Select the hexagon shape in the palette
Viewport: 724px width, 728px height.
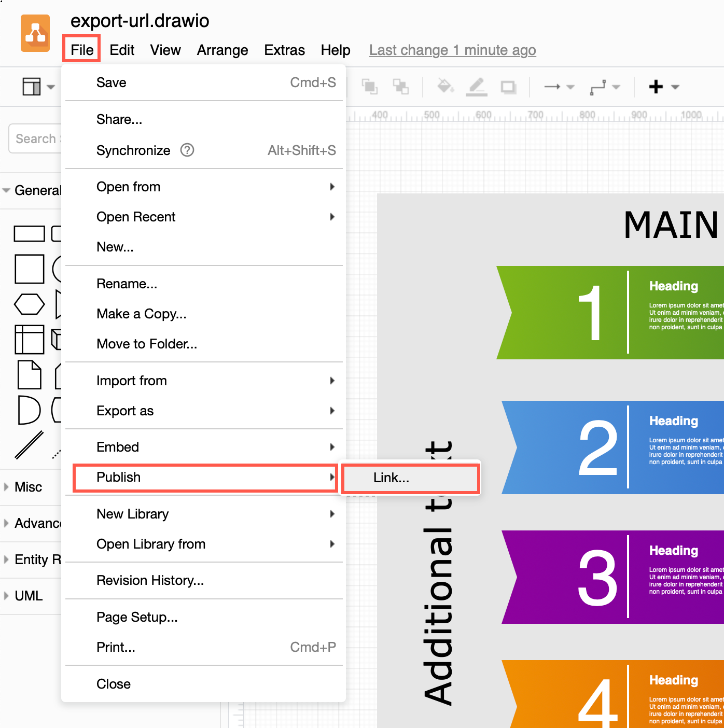(29, 304)
